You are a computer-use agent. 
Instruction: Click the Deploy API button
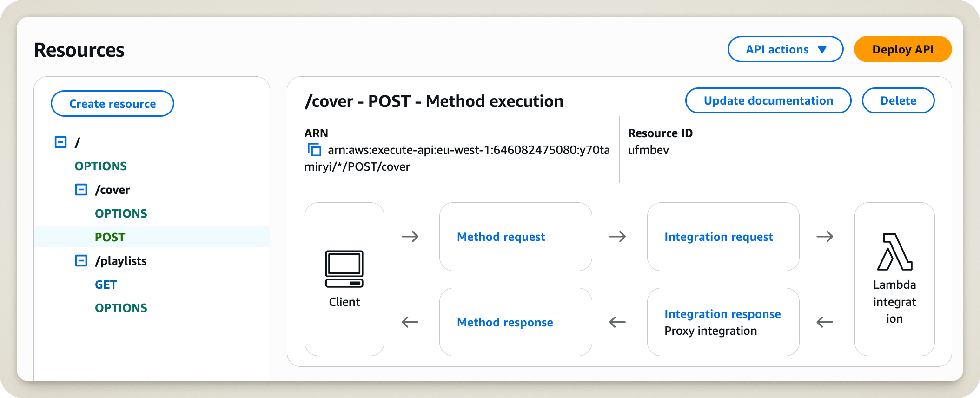point(902,49)
